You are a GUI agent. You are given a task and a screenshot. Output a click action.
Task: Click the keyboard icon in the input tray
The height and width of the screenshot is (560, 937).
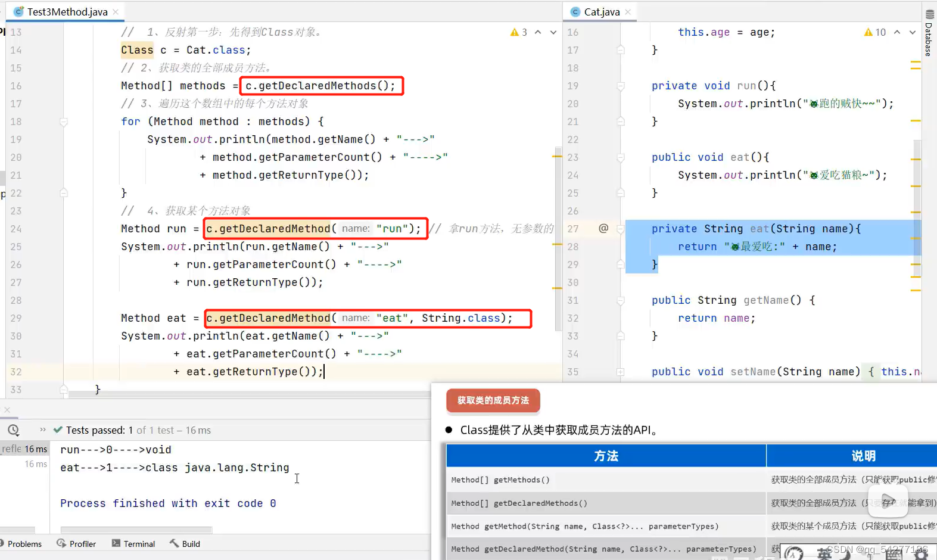pos(893,555)
